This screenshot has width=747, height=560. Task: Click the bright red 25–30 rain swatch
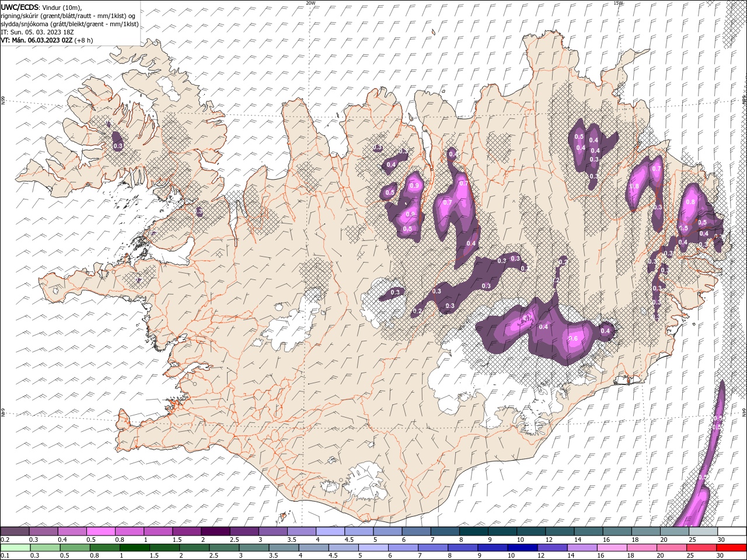700,547
